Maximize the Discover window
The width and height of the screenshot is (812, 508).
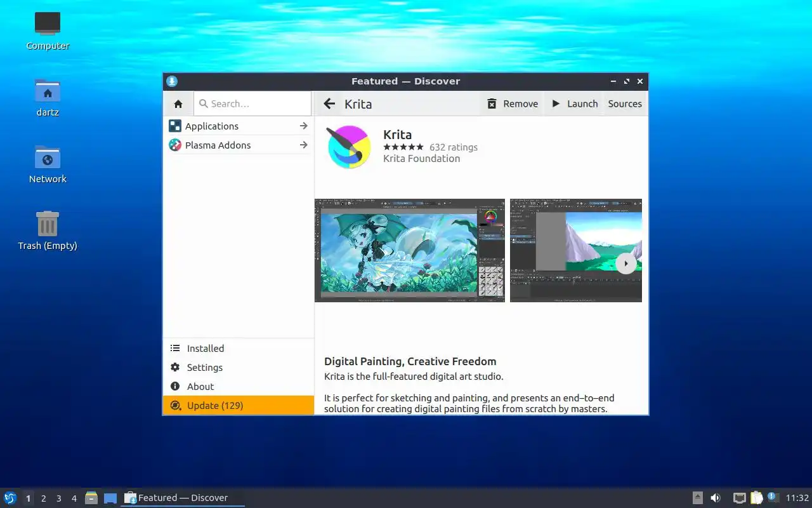click(627, 81)
